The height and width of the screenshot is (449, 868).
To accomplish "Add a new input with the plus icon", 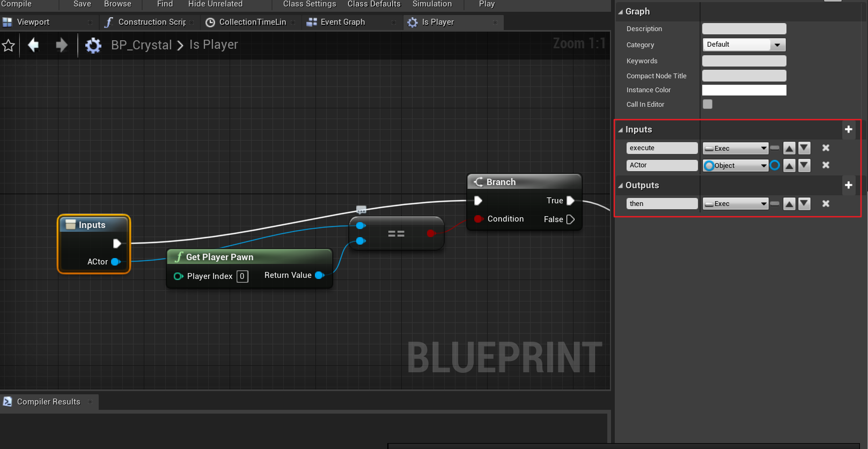I will tap(849, 129).
